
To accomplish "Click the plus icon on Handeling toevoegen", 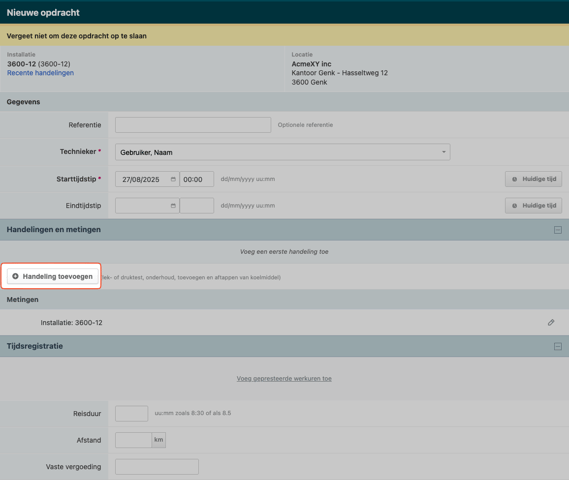I will [15, 276].
